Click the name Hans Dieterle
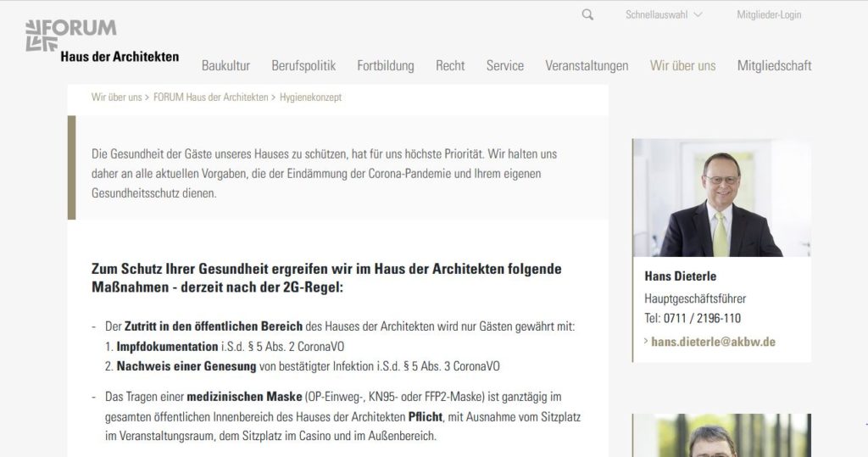This screenshot has height=457, width=868. point(681,276)
